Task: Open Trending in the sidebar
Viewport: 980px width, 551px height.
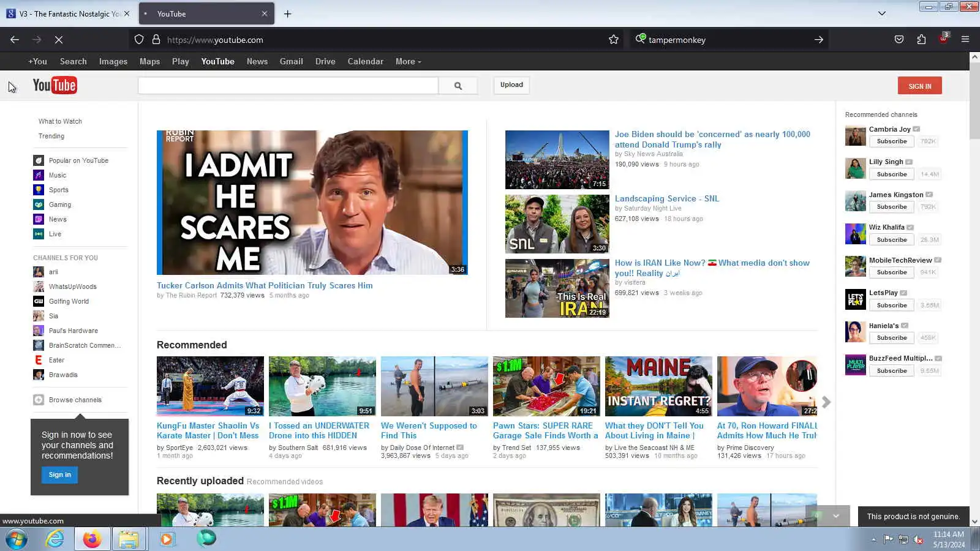Action: (x=51, y=136)
